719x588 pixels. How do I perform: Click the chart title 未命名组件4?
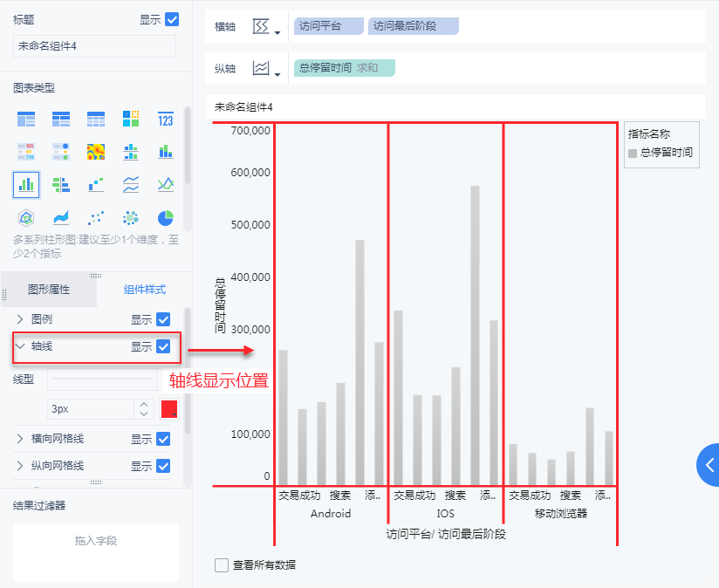(243, 107)
